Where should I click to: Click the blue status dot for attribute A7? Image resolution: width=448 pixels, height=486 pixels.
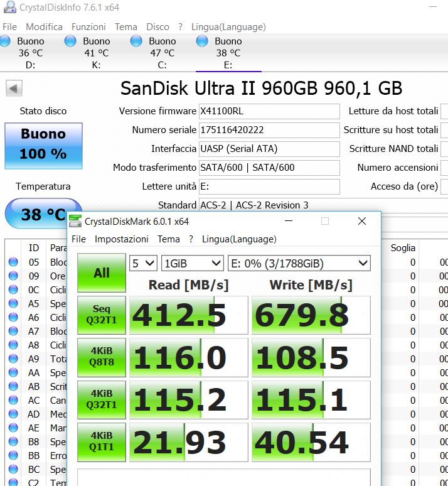tap(13, 331)
